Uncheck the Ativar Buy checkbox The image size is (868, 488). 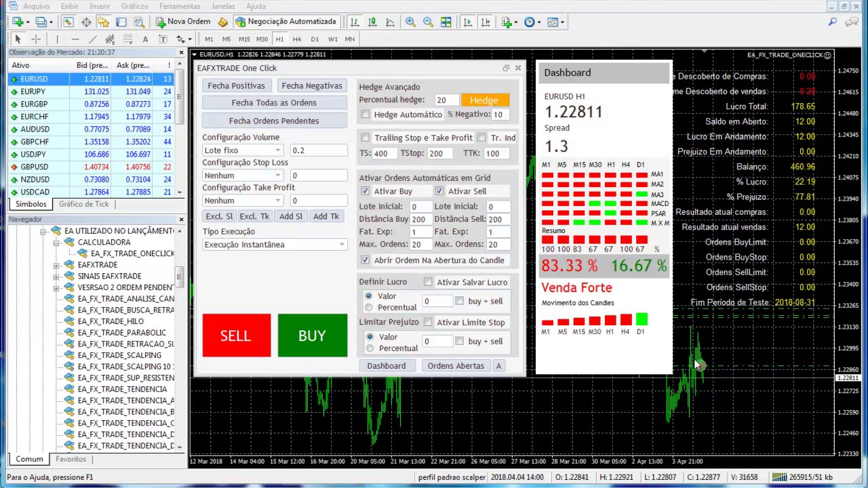(365, 191)
